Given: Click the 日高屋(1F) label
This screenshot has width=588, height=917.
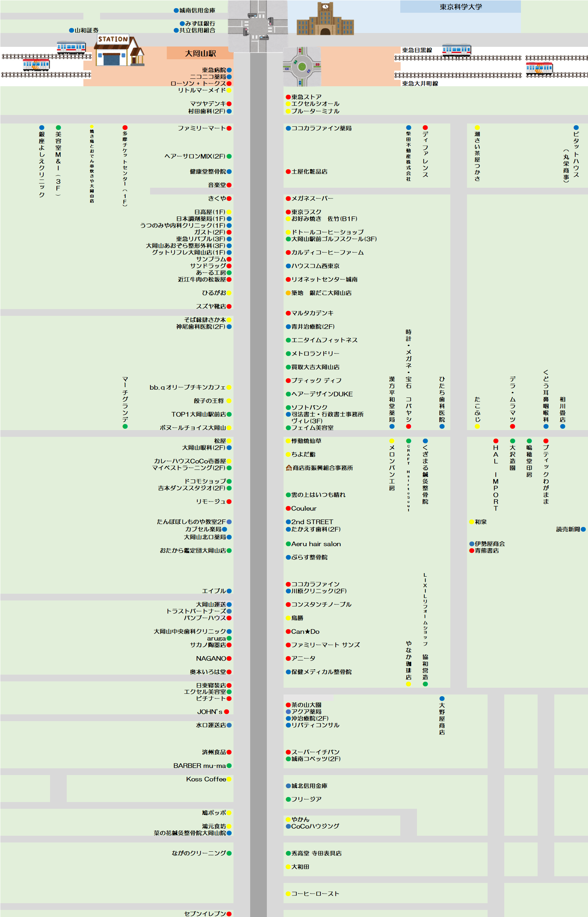Looking at the screenshot, I should 210,212.
